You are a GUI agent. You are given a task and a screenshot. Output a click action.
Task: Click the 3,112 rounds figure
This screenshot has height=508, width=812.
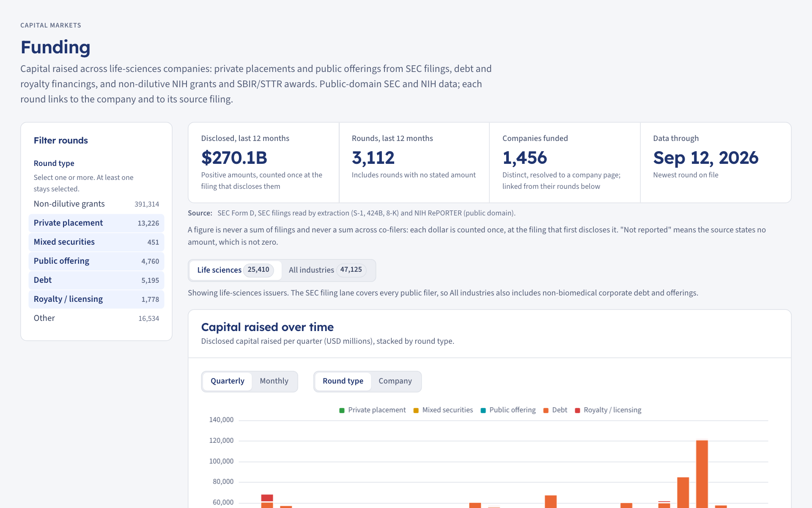[x=373, y=158]
